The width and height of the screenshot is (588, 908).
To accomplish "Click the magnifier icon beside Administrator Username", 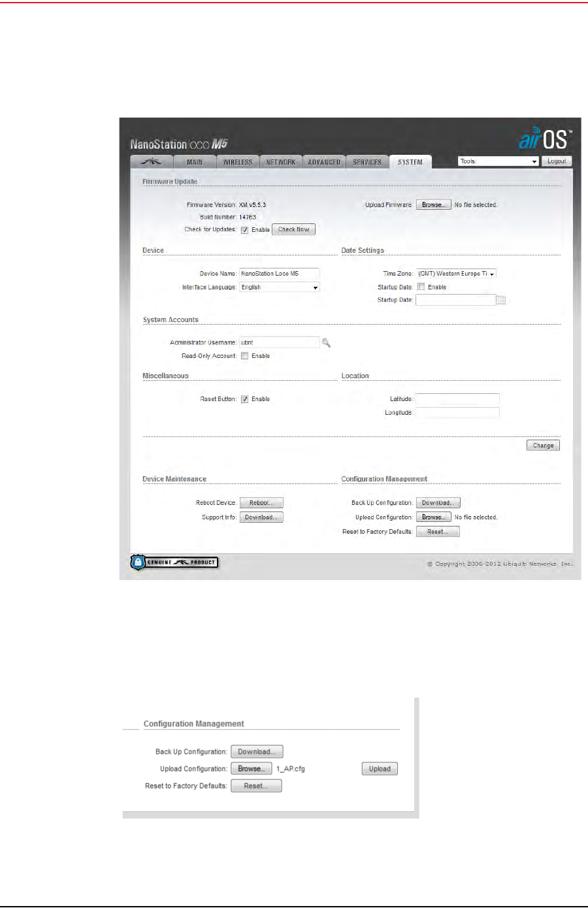I will (326, 342).
